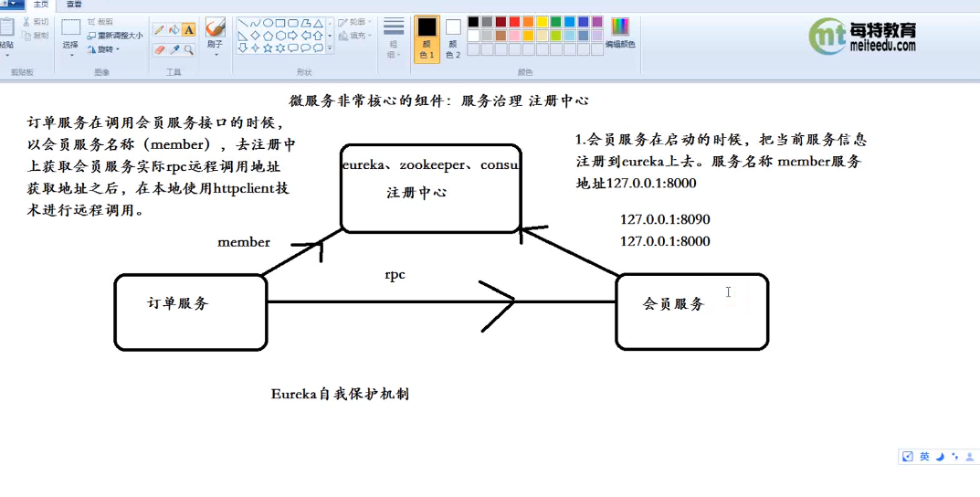Choose the Six-point star shape
980x497 pixels.
point(280,48)
